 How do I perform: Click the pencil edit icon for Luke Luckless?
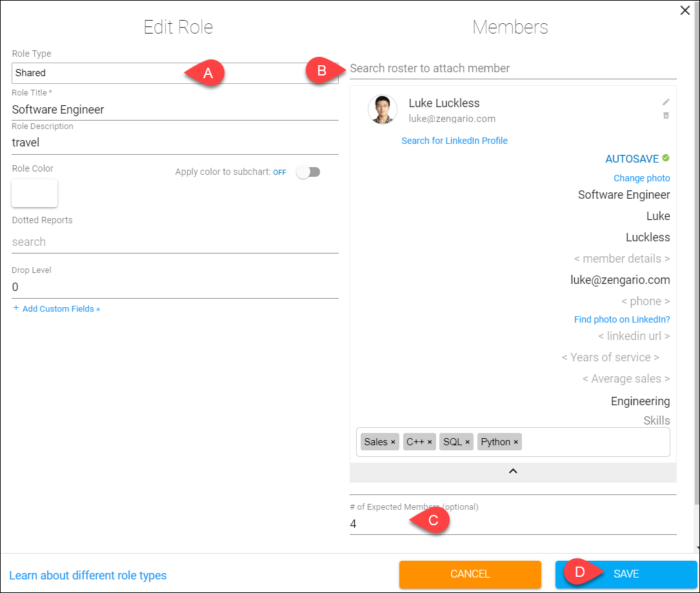point(666,102)
